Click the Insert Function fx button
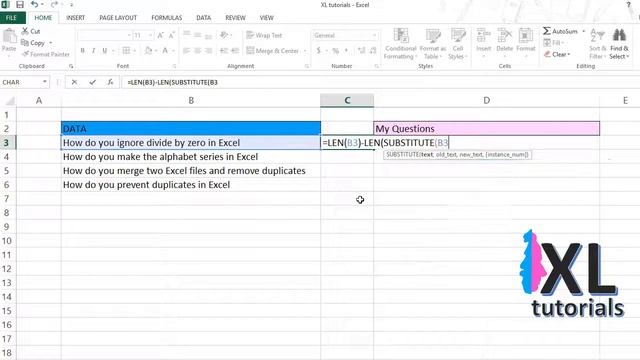640x360 pixels. [111, 82]
